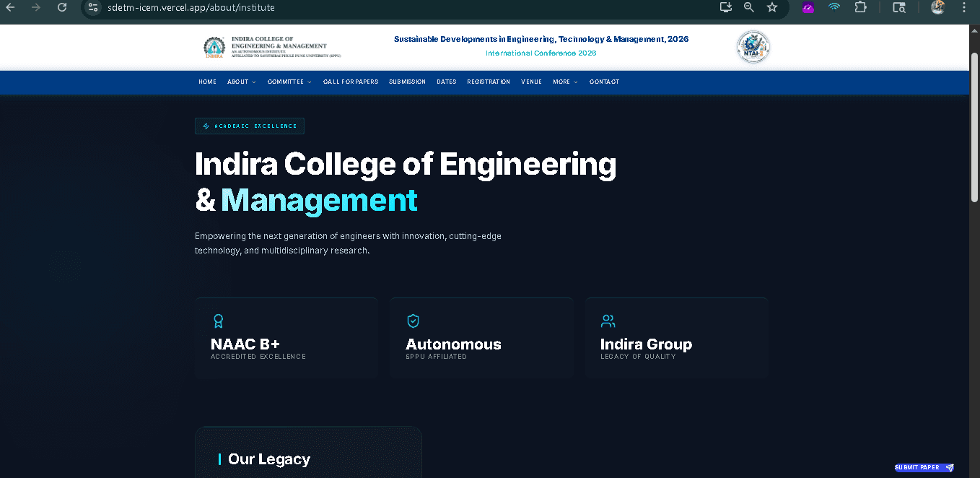Expand the COMMITTEE dropdown chevron
Viewport: 980px width, 478px height.
[x=309, y=82]
